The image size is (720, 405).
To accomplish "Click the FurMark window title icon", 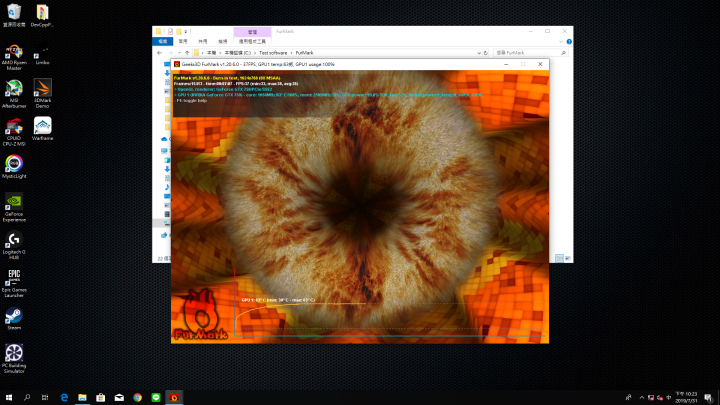I will (x=177, y=64).
